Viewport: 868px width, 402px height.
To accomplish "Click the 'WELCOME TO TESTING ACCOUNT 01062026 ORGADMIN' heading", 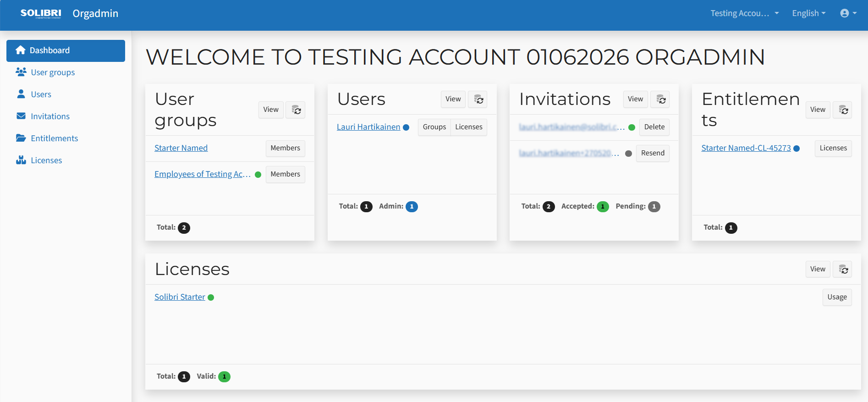I will click(x=456, y=57).
